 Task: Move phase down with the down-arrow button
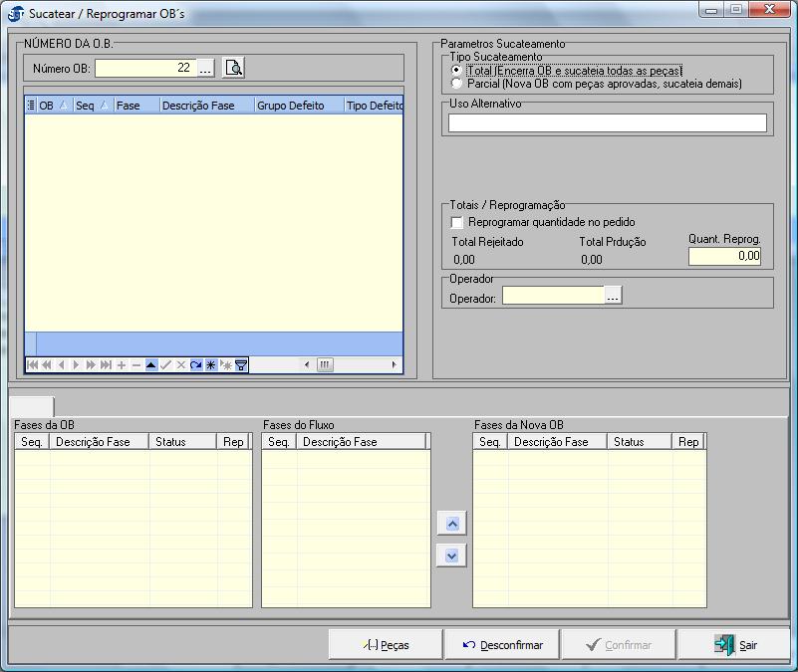451,556
